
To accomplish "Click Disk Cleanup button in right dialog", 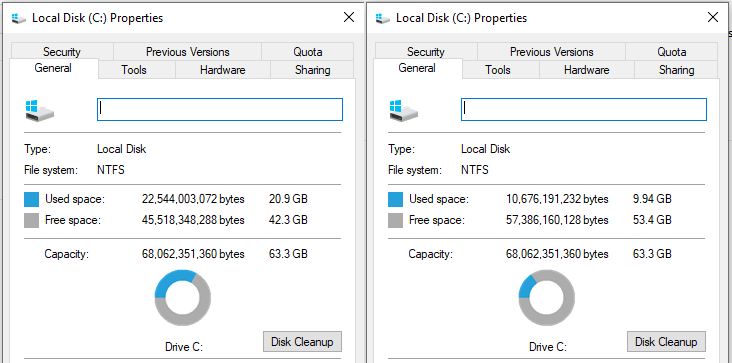I will pyautogui.click(x=667, y=342).
